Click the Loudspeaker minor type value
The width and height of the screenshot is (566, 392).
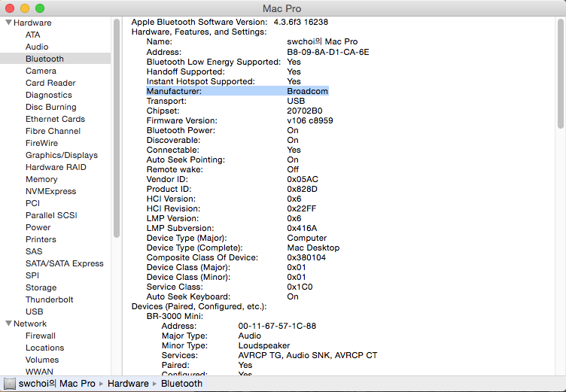(x=264, y=345)
